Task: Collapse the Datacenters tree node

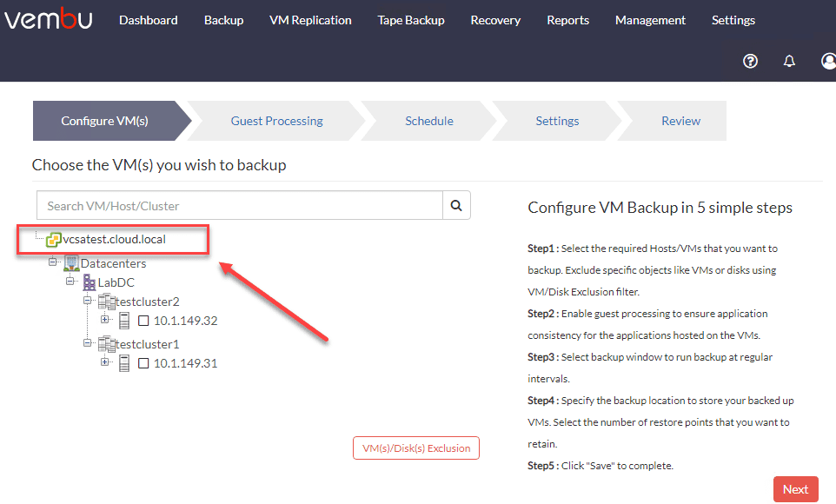Action: (53, 262)
